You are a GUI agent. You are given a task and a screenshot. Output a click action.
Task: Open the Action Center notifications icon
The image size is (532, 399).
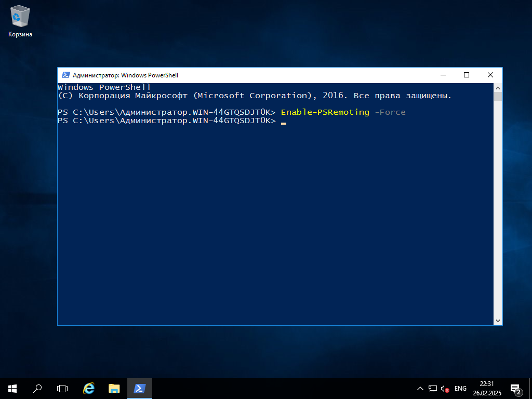516,389
